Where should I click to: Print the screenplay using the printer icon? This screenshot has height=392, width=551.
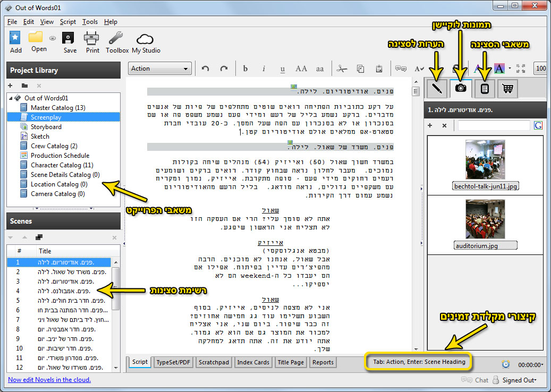(x=91, y=38)
